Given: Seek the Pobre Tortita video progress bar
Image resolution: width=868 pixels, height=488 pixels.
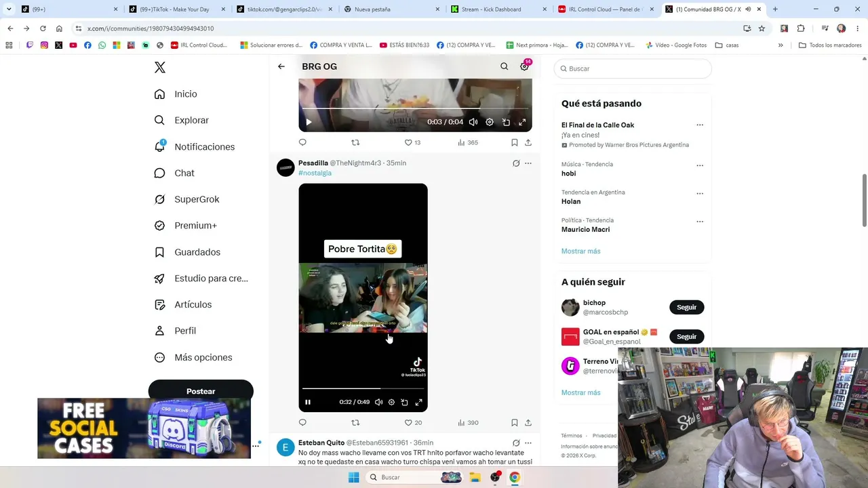Looking at the screenshot, I should (x=363, y=388).
